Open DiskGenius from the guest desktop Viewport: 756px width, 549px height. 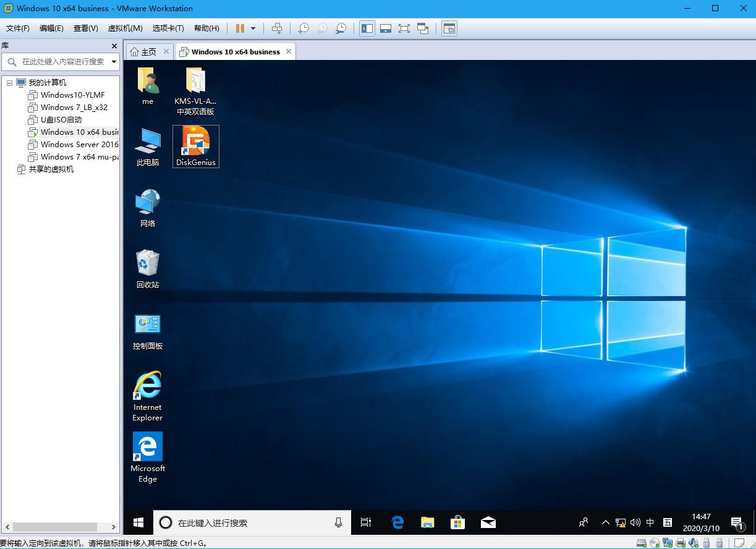point(195,142)
